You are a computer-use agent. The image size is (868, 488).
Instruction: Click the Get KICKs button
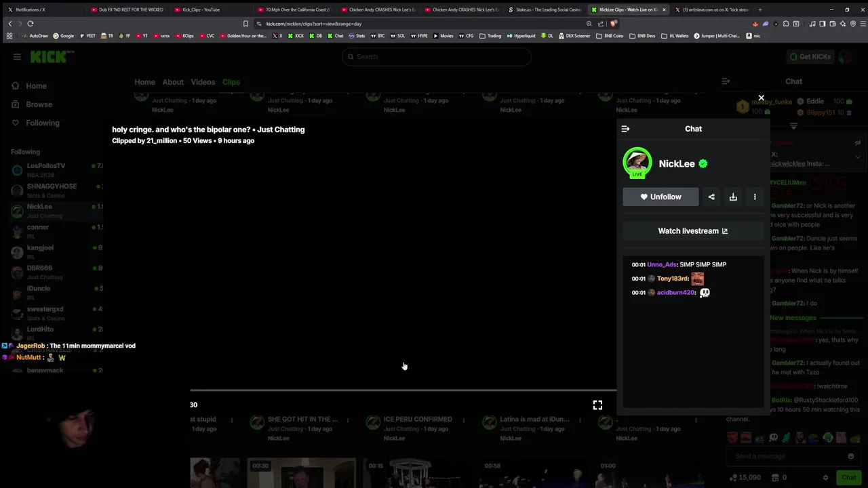coord(810,57)
